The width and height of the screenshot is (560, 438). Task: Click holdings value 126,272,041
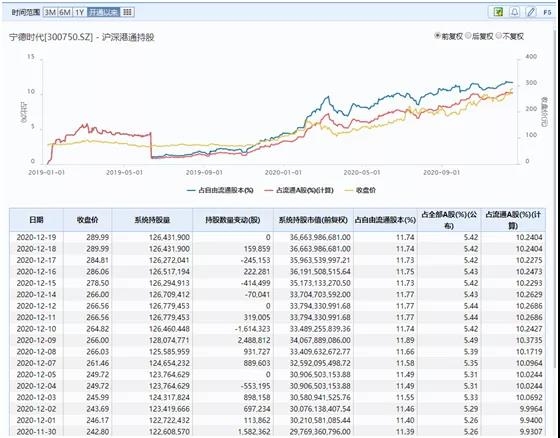(169, 260)
